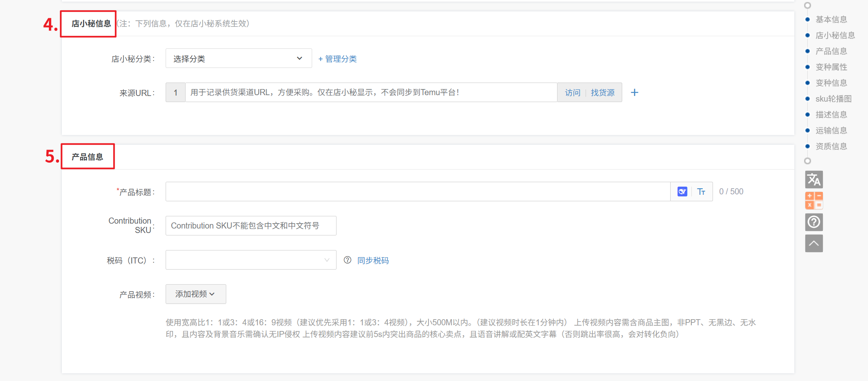Click the scroll-to-top arrow icon
The image size is (868, 381).
(x=814, y=244)
